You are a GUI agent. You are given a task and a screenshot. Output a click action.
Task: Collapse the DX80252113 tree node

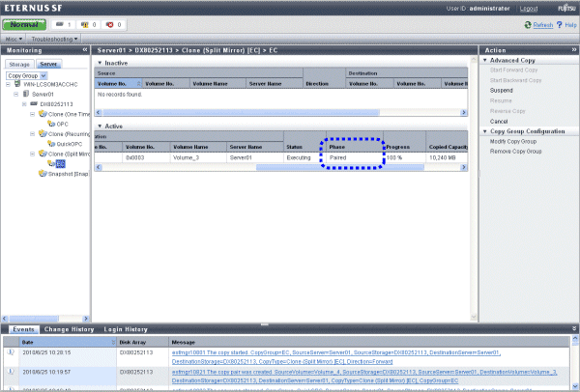coord(24,104)
